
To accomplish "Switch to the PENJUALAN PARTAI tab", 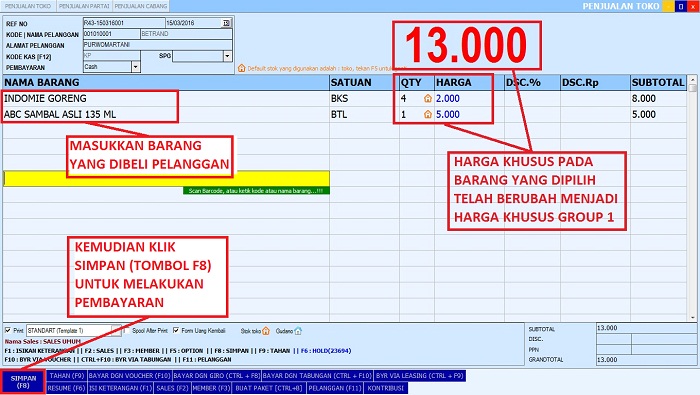I will click(x=84, y=6).
